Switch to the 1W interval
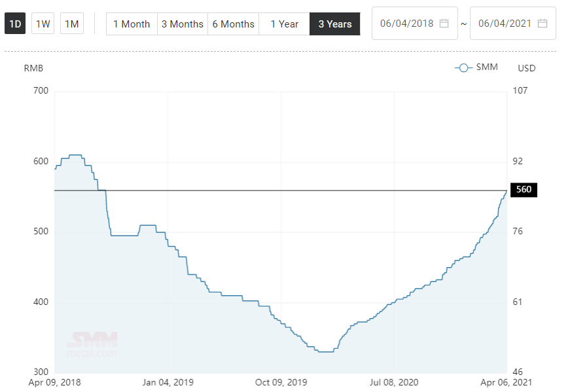This screenshot has width=570, height=392. pos(43,24)
